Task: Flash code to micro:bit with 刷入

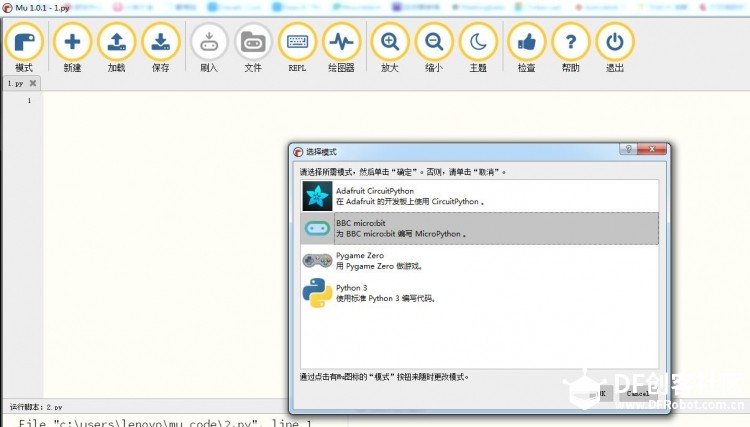Action: click(209, 47)
